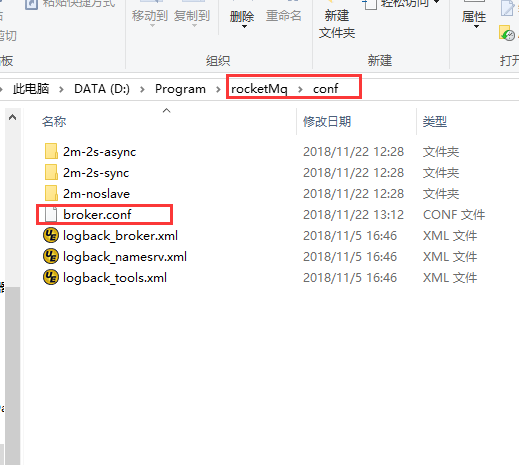Click the logback_tools.xml file icon
The height and width of the screenshot is (465, 519).
[51, 277]
